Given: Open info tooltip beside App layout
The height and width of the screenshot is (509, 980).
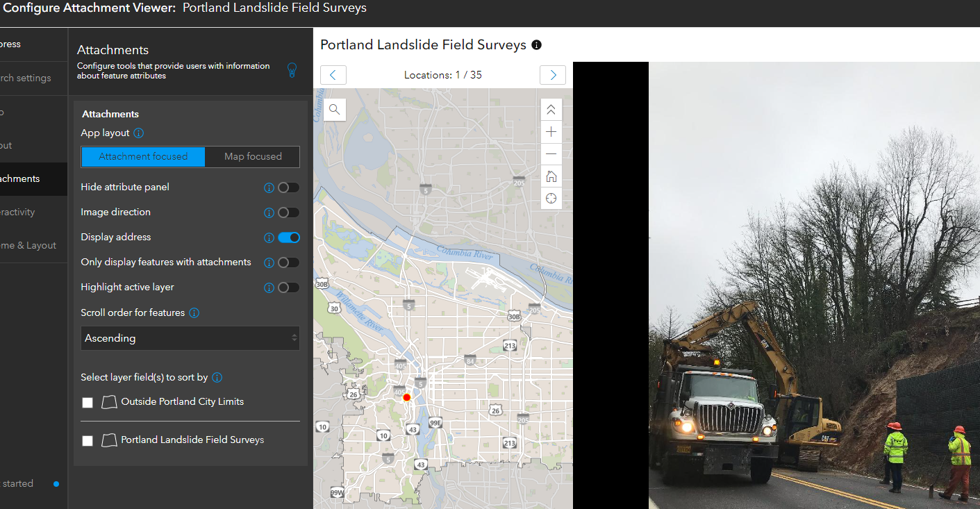Looking at the screenshot, I should [138, 133].
